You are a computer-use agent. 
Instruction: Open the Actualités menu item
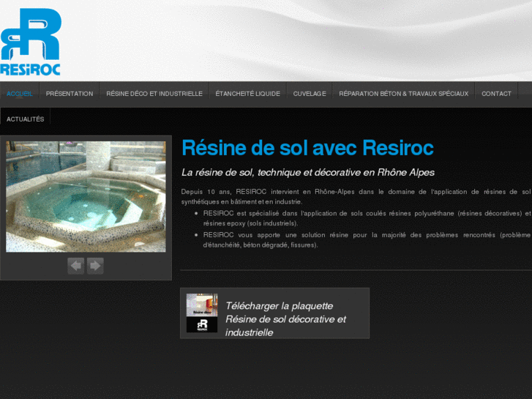click(26, 119)
